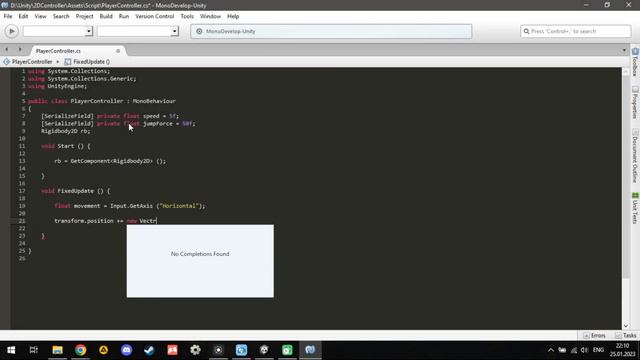Open the Properties side pad
Viewport: 640px width, 360px height.
pyautogui.click(x=635, y=102)
